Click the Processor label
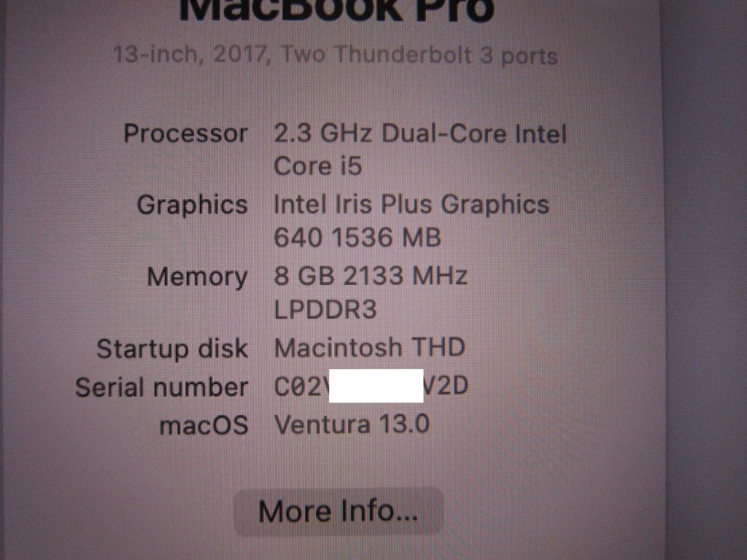This screenshot has height=560, width=747. click(x=185, y=133)
